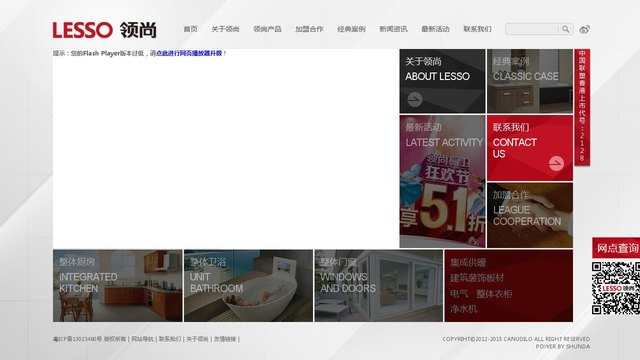Open the WINDOWS AND DOORS tile
Viewport: 640px width, 360px height.
pyautogui.click(x=378, y=286)
